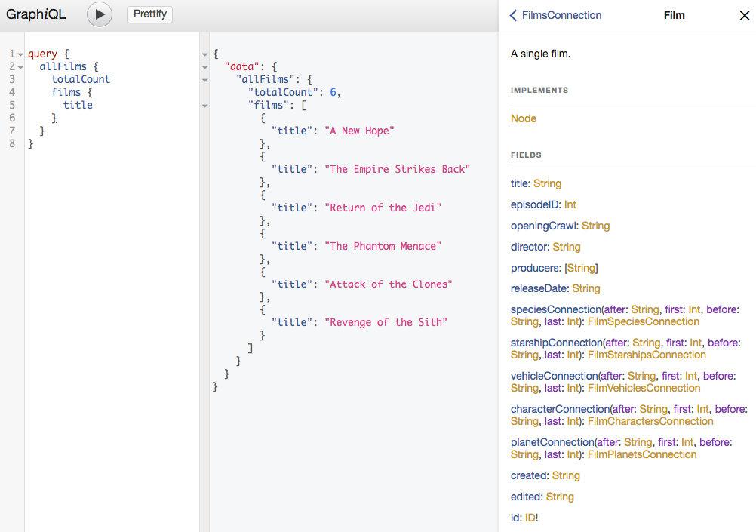Navigate back to FilmsConnection via the chevron
Image resolution: width=756 pixels, height=532 pixels.
(514, 15)
